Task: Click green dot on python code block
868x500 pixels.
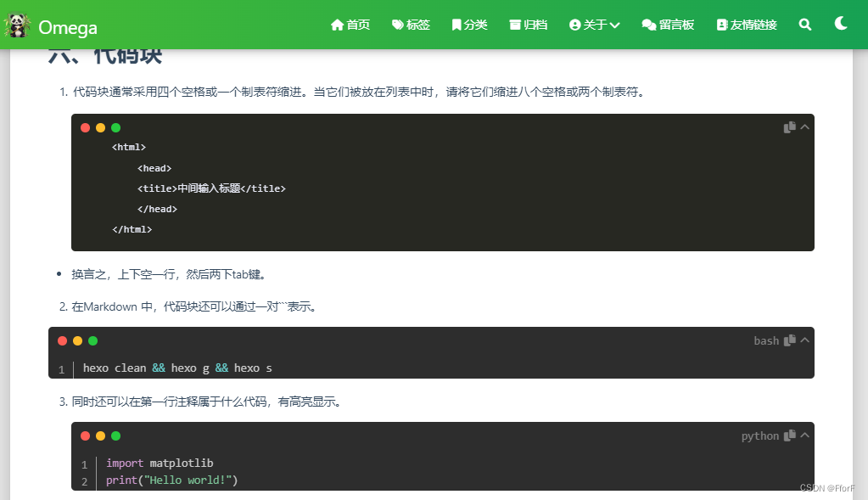Action: (x=115, y=436)
